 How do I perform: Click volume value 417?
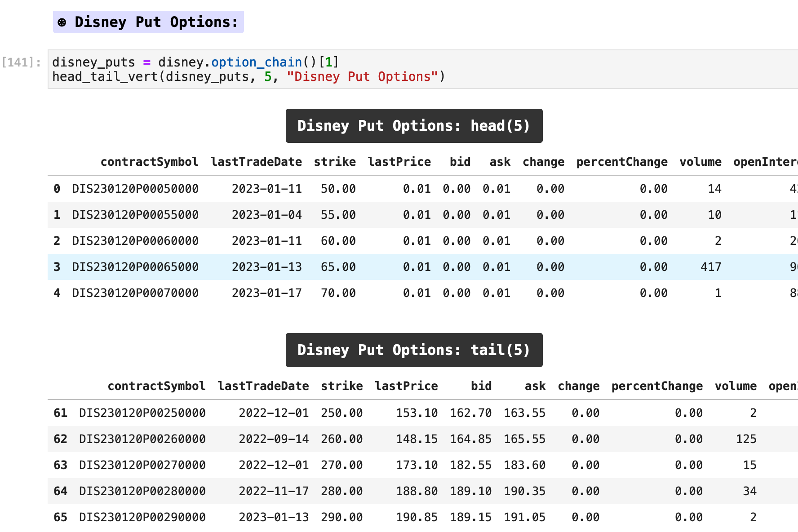click(x=711, y=267)
